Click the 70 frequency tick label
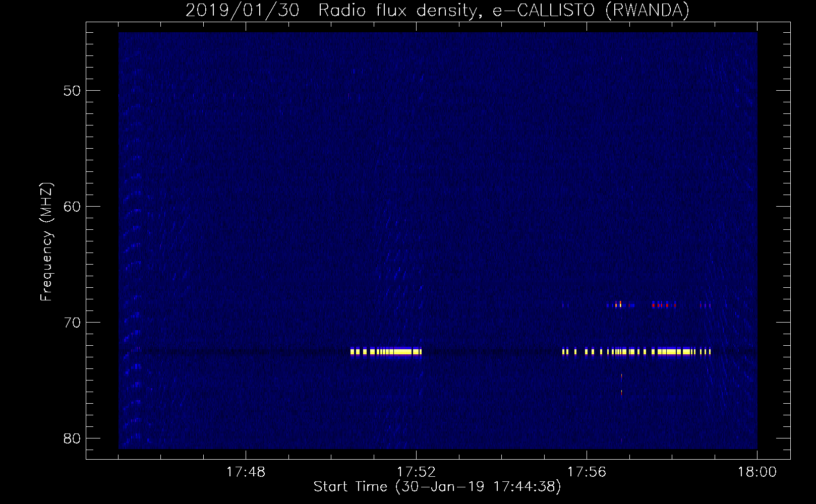The width and height of the screenshot is (816, 504). (x=72, y=323)
